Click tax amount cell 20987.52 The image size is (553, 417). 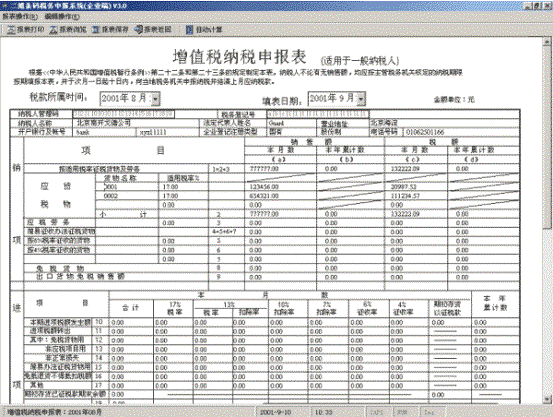[x=416, y=187]
